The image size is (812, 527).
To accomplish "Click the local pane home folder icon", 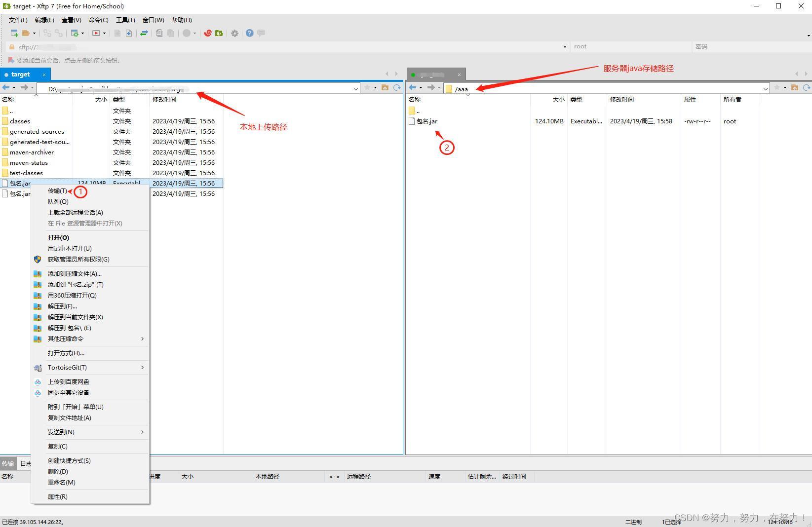I will click(x=385, y=87).
